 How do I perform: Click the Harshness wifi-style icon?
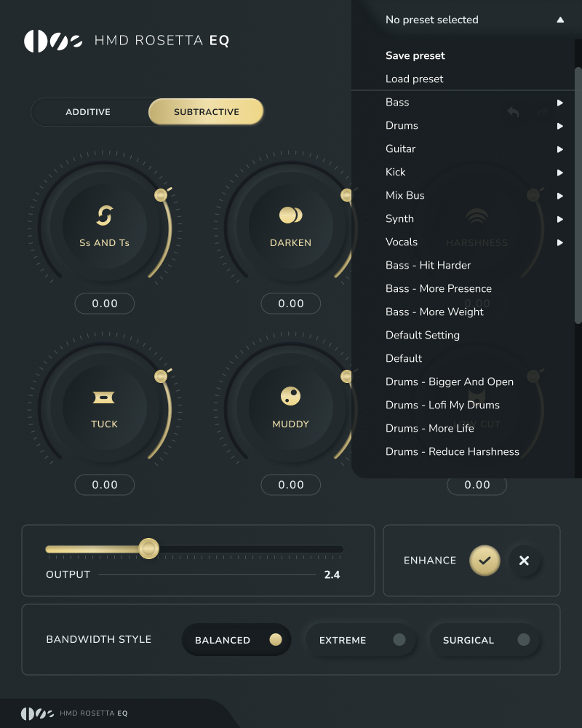pyautogui.click(x=477, y=215)
